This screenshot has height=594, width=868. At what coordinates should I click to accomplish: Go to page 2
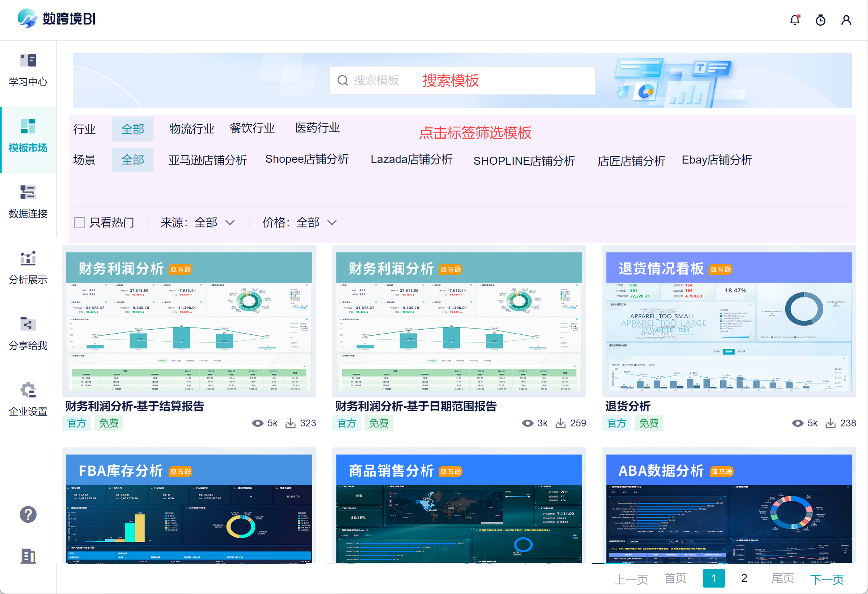coord(744,578)
